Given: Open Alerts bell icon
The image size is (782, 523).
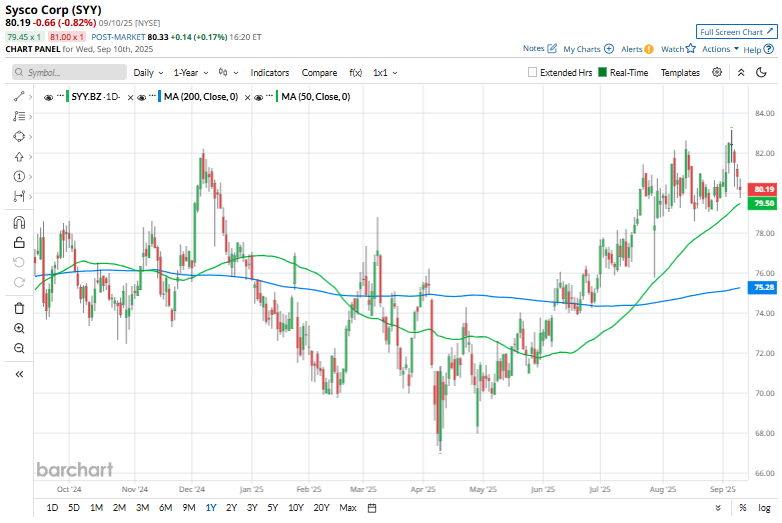Looking at the screenshot, I should (x=649, y=49).
